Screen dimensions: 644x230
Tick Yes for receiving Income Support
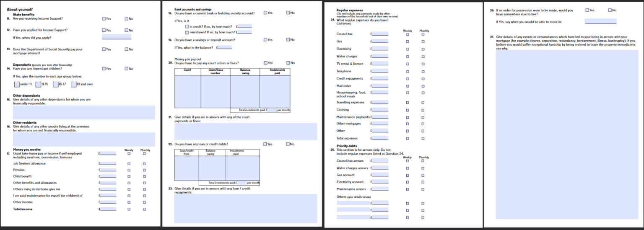click(x=104, y=19)
